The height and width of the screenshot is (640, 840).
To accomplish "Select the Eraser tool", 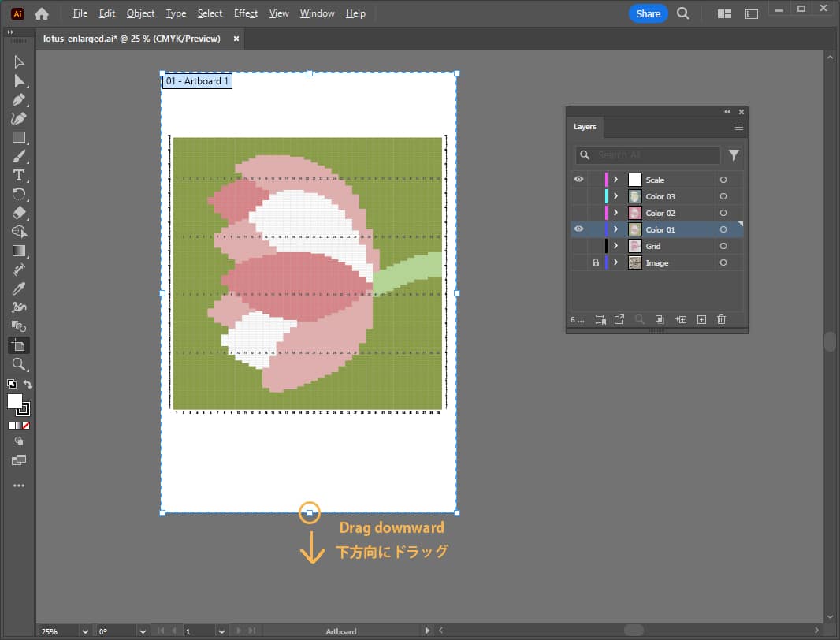I will 19,213.
